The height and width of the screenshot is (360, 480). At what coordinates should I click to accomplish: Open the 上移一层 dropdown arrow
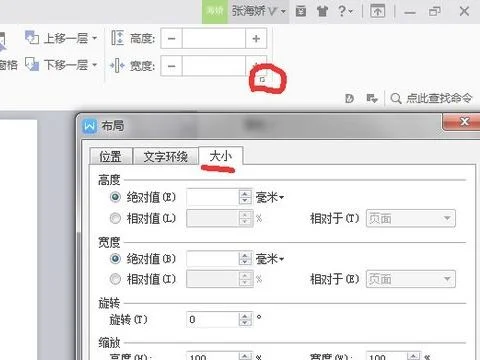(95, 38)
